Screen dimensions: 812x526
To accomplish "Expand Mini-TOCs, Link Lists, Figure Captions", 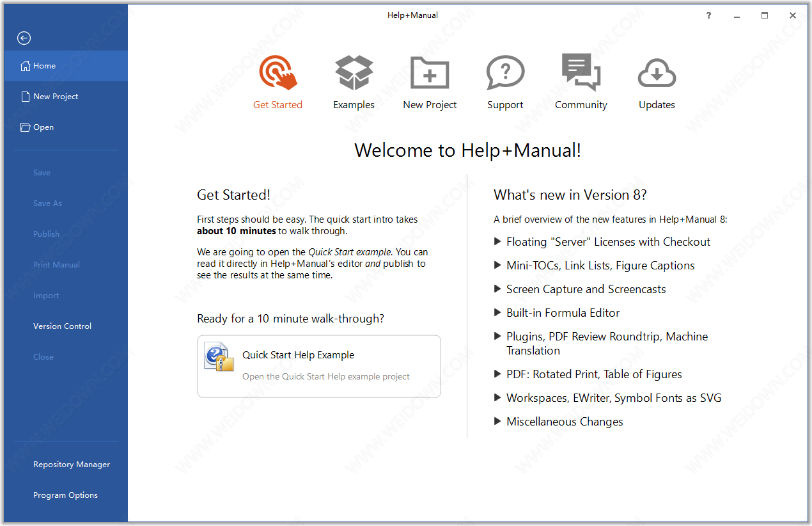I will point(600,266).
